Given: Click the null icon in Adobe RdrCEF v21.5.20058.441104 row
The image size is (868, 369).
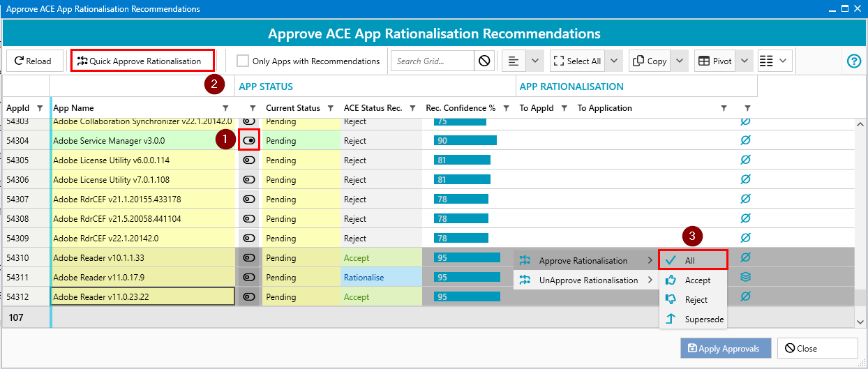Looking at the screenshot, I should pos(745,219).
